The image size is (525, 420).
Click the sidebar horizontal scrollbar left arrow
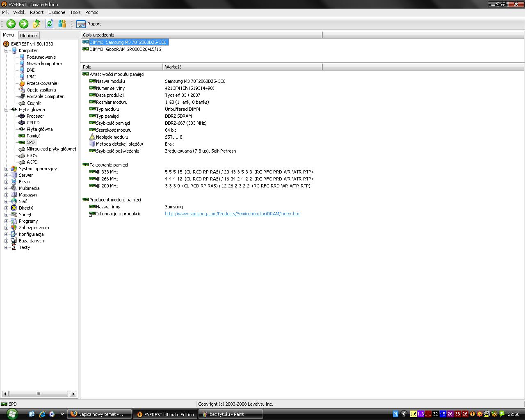tap(5, 394)
